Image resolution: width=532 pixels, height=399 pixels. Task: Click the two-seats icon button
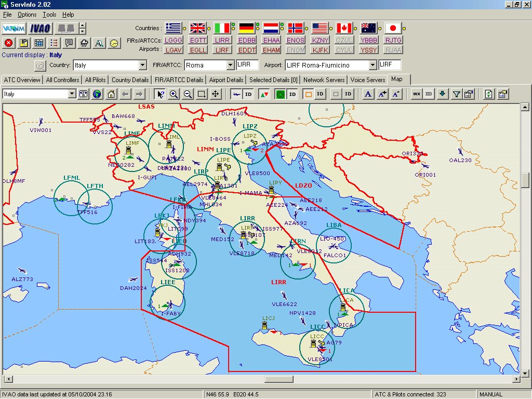tap(66, 29)
